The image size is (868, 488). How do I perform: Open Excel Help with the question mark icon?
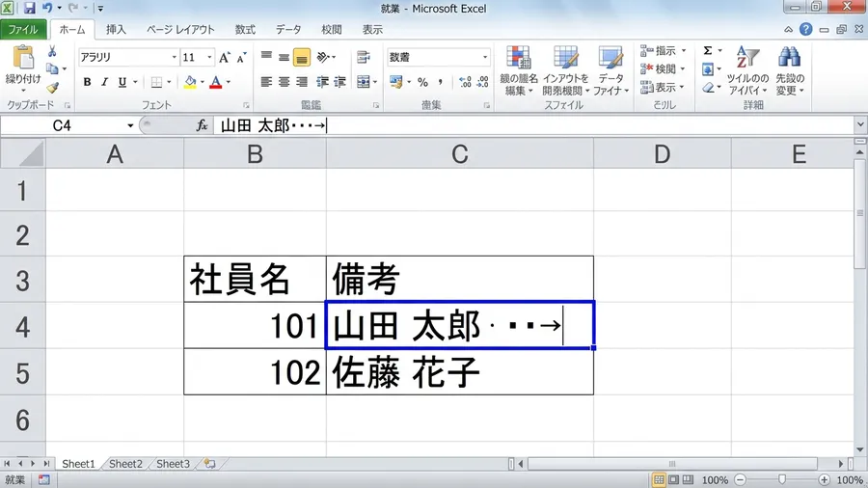tap(806, 29)
